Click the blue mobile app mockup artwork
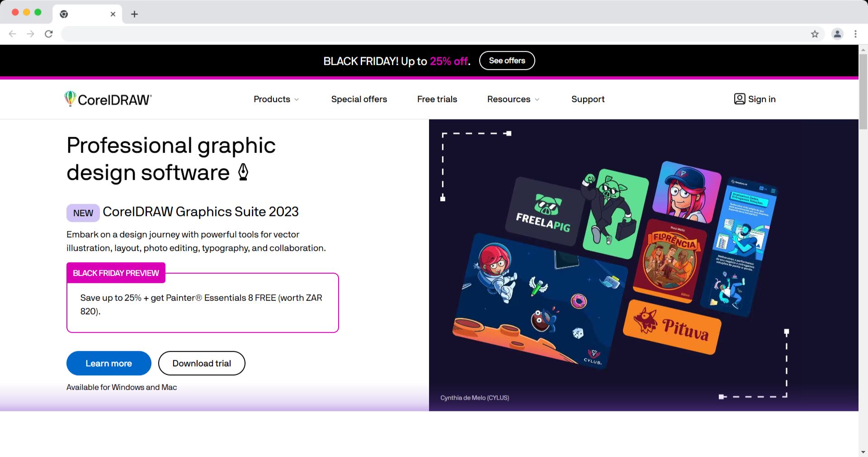The height and width of the screenshot is (457, 868). coord(738,247)
